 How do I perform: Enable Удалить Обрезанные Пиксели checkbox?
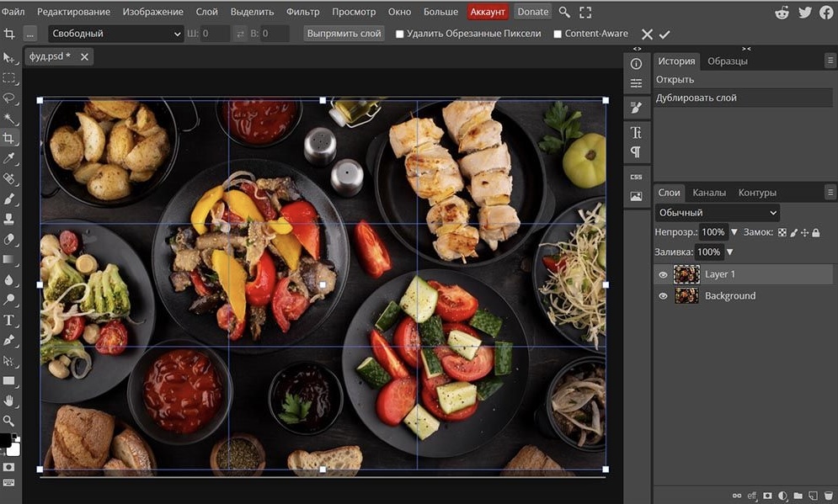coord(400,34)
